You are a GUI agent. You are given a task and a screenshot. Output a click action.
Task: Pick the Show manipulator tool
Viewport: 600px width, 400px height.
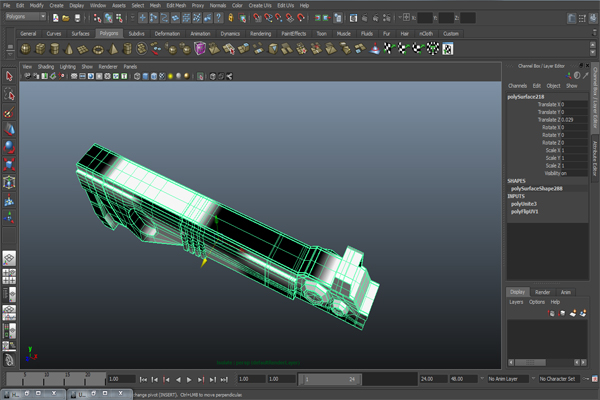[9, 217]
